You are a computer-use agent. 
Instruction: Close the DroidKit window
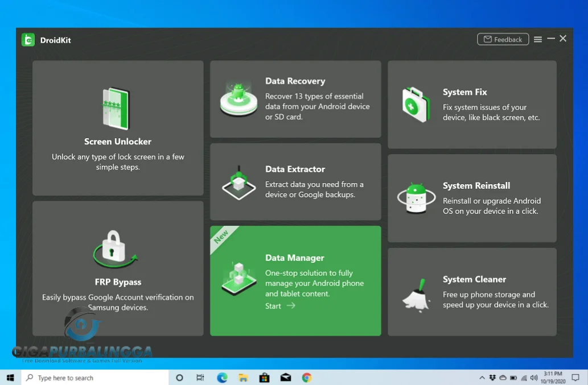(563, 39)
